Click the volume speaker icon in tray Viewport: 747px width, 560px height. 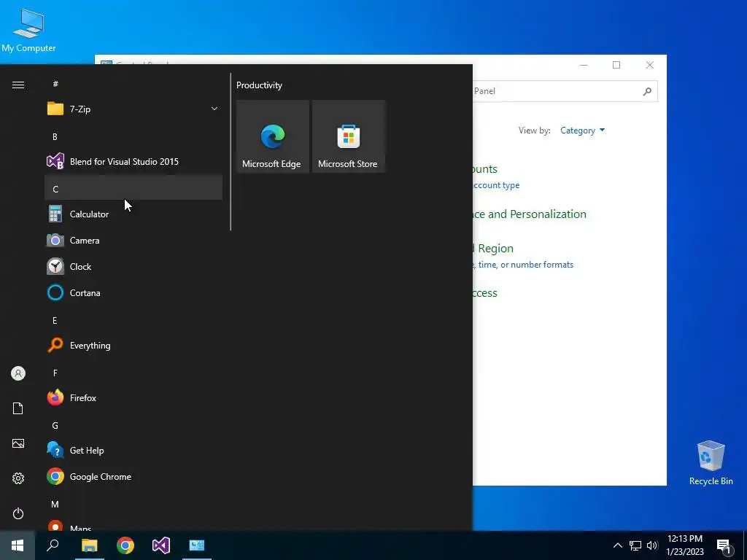click(x=652, y=545)
